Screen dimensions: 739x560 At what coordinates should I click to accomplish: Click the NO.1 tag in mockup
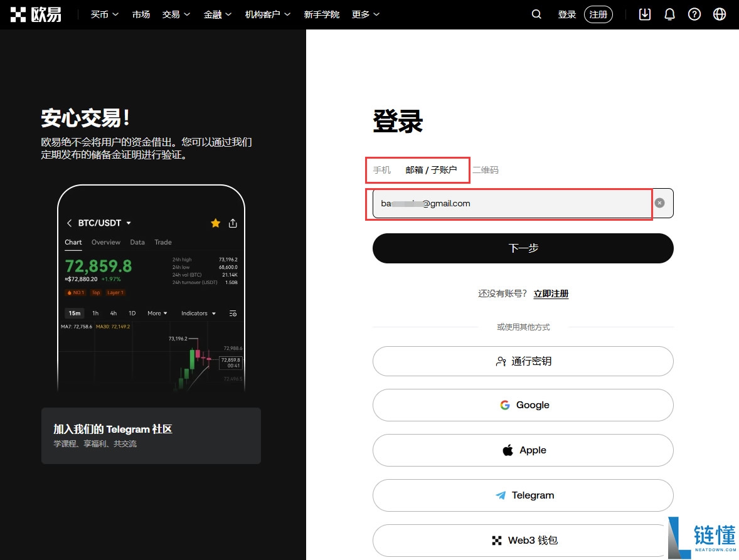point(76,292)
